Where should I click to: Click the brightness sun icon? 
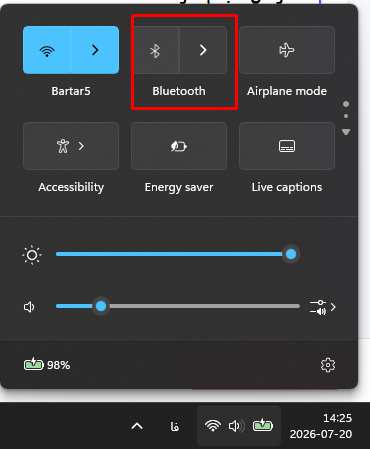point(32,255)
